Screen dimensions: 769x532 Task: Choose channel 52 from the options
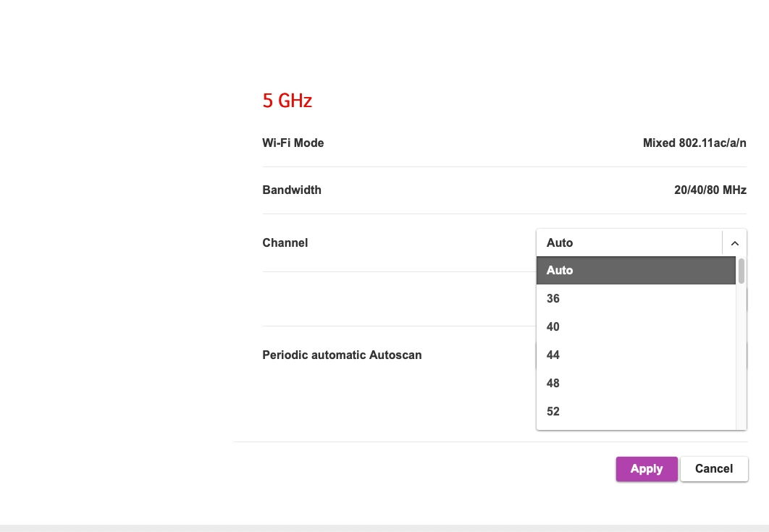(x=635, y=412)
